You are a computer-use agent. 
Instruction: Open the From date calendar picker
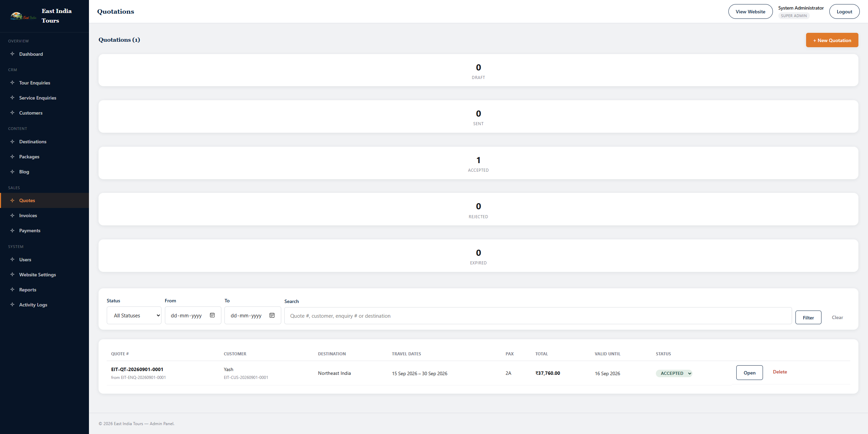point(212,315)
